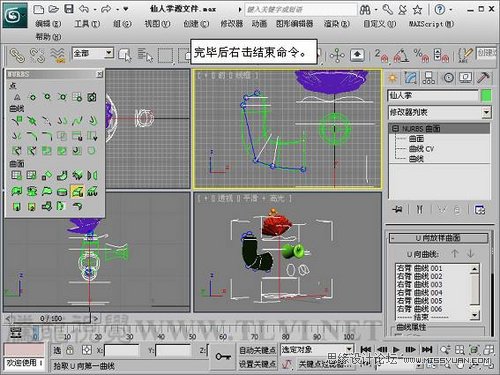
Task: Choose the Create CV Surface tool
Action: pyautogui.click(x=17, y=175)
